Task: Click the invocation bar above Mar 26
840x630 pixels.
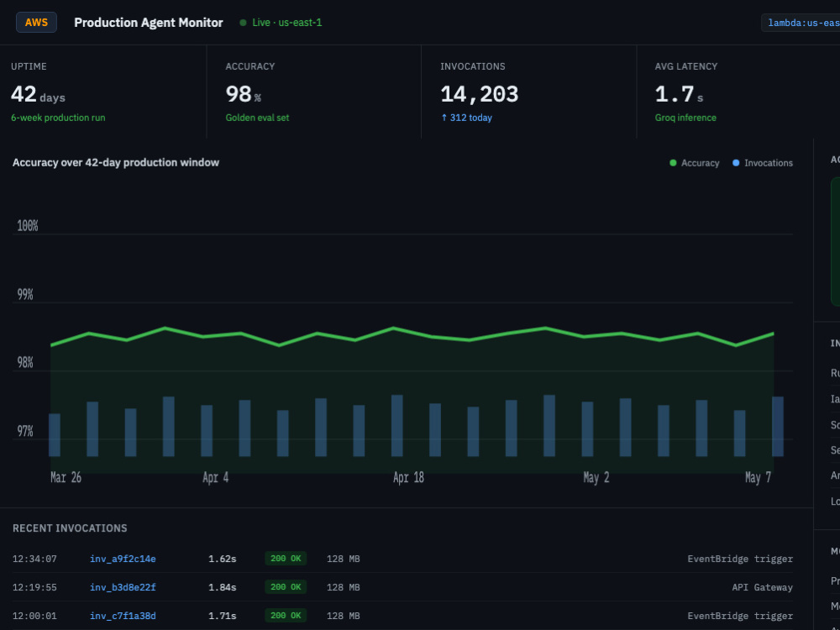Action: 55,435
